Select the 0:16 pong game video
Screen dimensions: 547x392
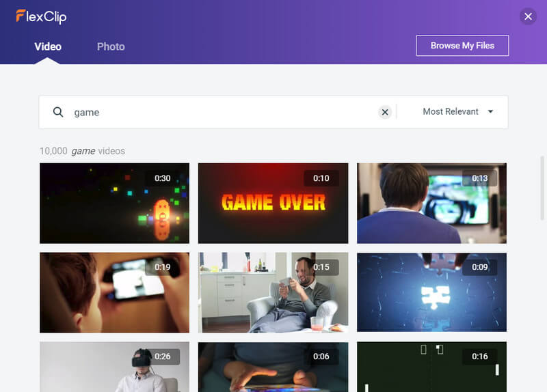[x=431, y=367]
